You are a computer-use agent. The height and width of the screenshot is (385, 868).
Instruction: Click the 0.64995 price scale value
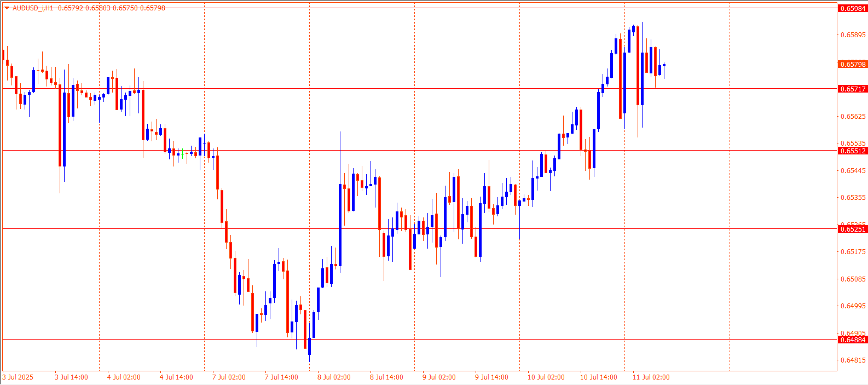click(x=853, y=306)
